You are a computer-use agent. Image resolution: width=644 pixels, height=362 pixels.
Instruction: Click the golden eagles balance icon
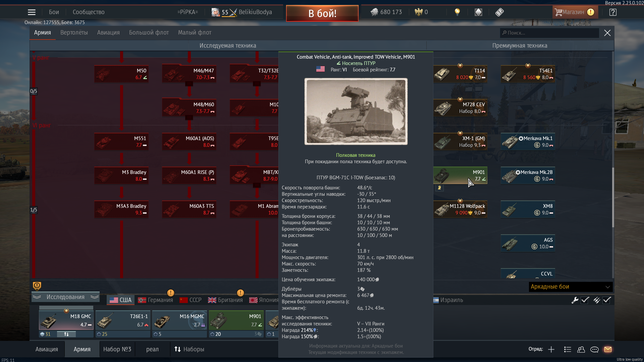(419, 12)
